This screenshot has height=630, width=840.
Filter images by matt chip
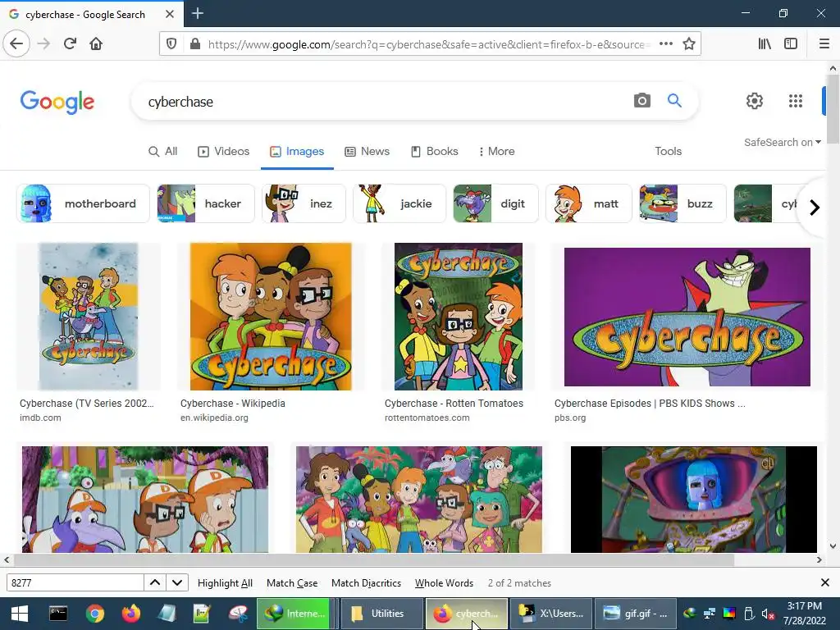pos(589,203)
